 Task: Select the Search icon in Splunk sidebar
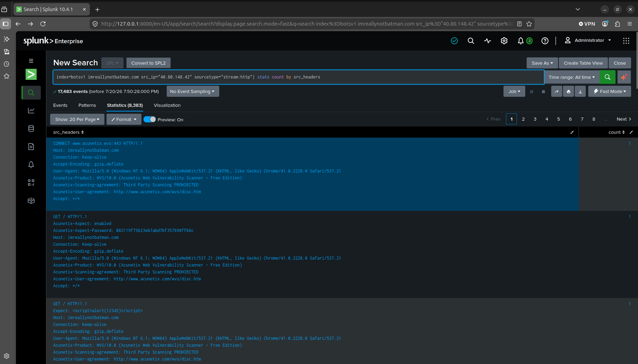tap(31, 93)
